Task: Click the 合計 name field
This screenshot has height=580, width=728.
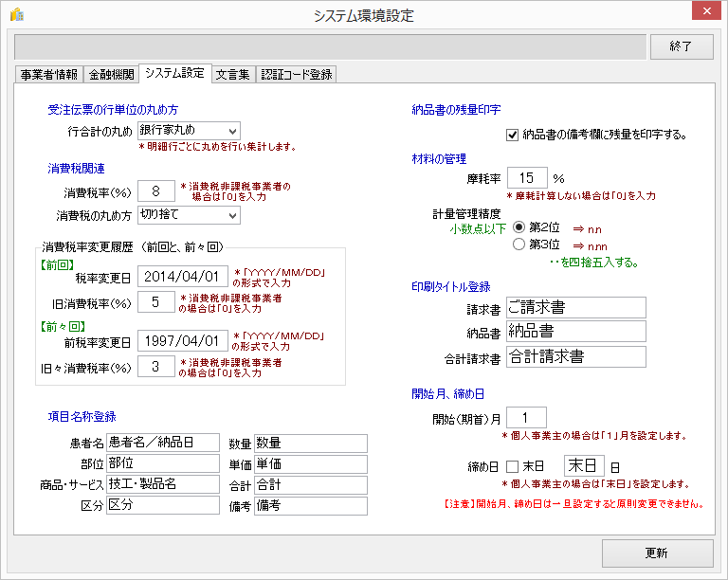Action: 311,485
